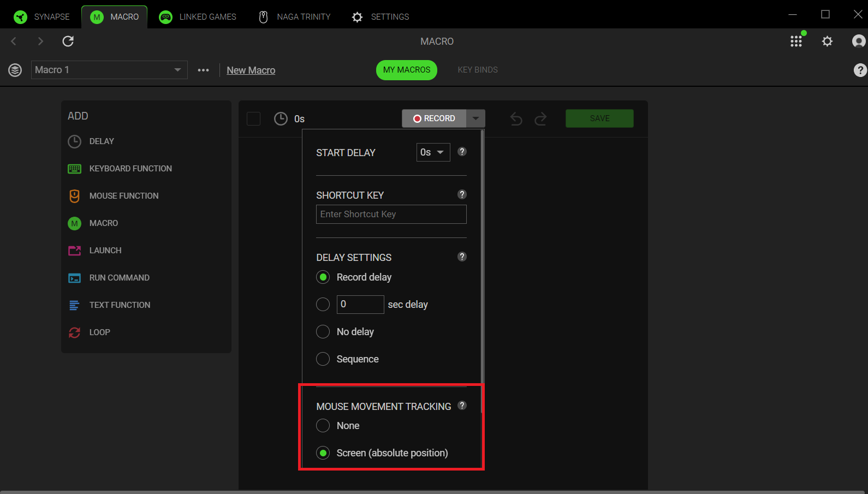This screenshot has height=494, width=868.
Task: Click the Razer Synapse logo icon
Action: pyautogui.click(x=21, y=17)
